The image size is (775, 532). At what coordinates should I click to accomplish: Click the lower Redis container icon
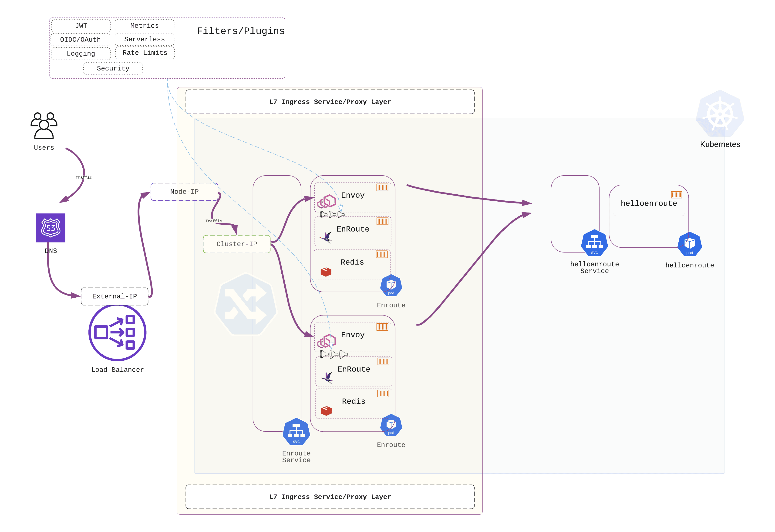pyautogui.click(x=383, y=393)
